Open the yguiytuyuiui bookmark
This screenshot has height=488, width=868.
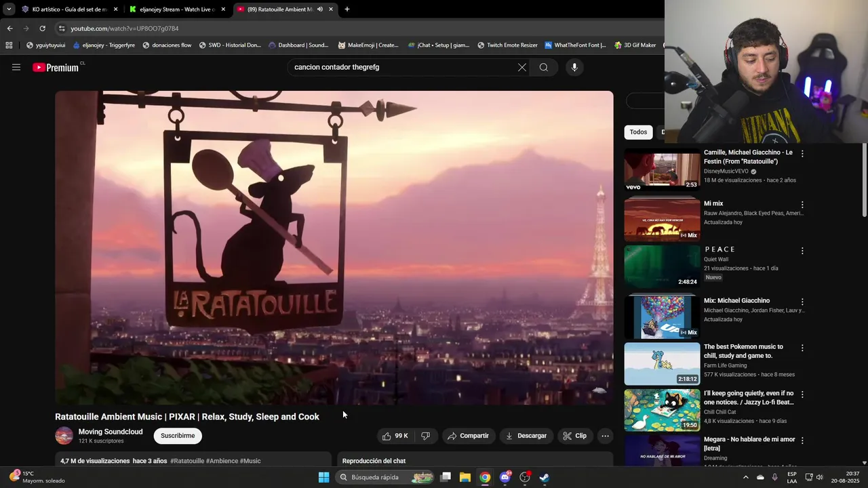pos(45,45)
